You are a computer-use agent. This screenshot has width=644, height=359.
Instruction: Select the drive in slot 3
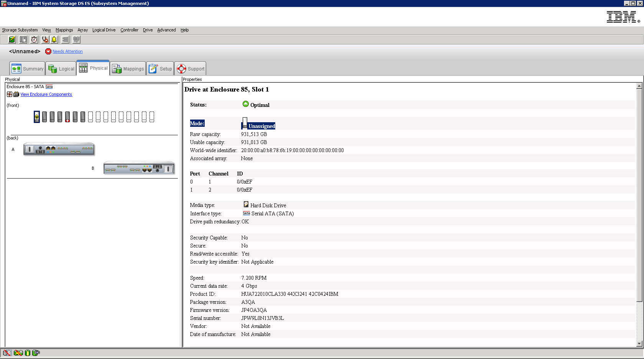click(52, 117)
